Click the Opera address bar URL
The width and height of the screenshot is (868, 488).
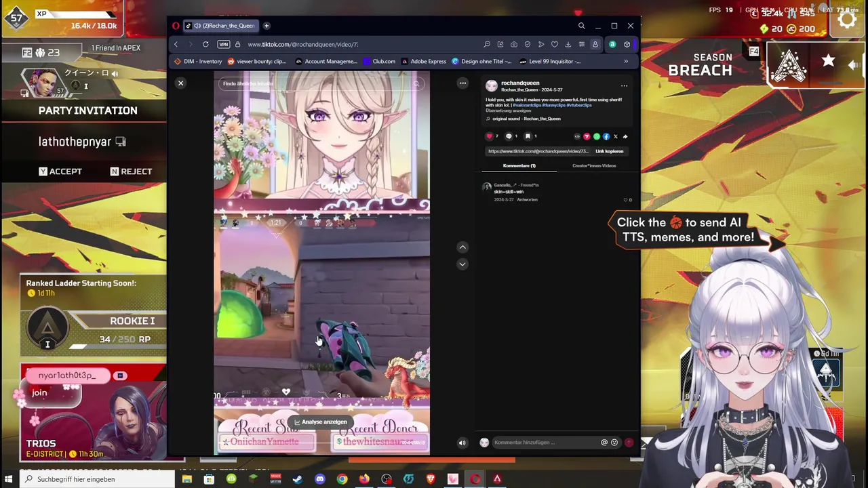point(303,44)
